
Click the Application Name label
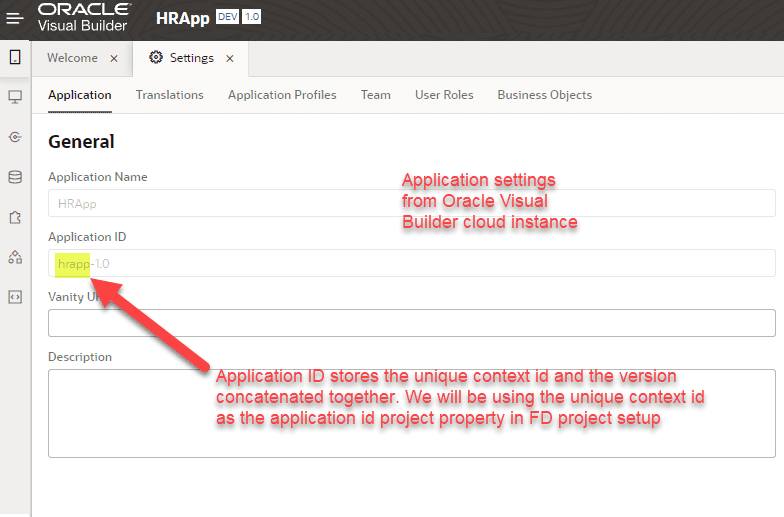98,177
